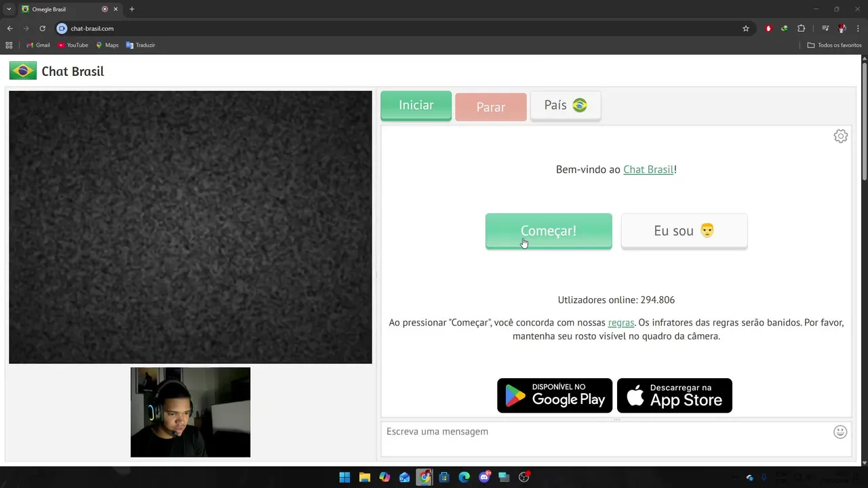The height and width of the screenshot is (488, 868).
Task: Reload the page
Action: coord(42,28)
